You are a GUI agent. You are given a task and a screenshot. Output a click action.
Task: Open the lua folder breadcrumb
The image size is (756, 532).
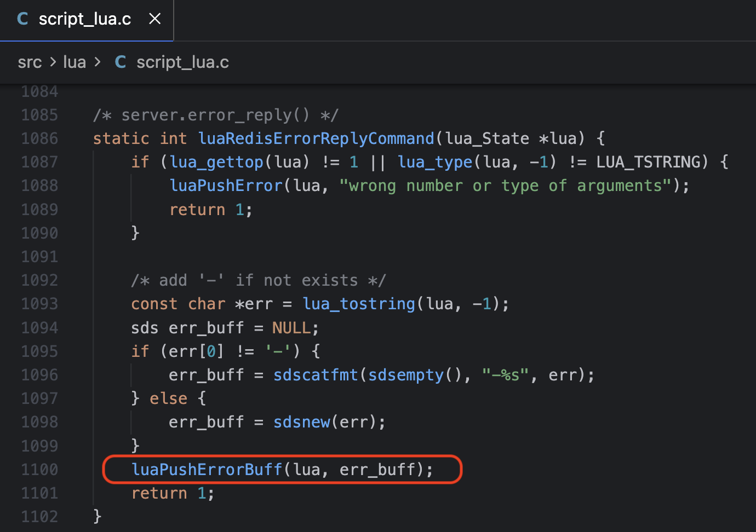pos(74,62)
